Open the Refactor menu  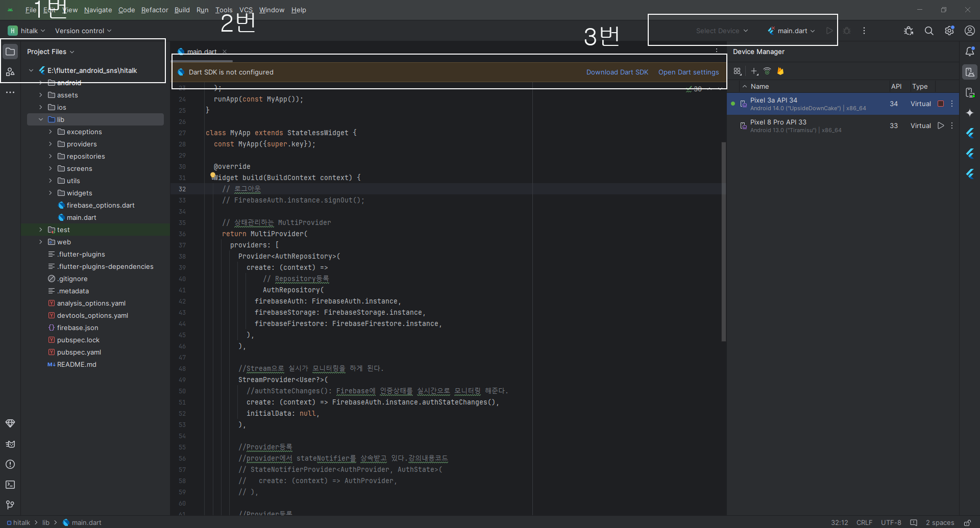tap(155, 10)
